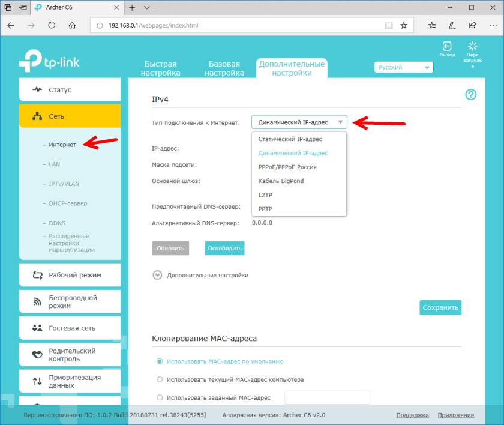
Task: Click the Reboot (Перезагрузка) icon
Action: (x=473, y=46)
